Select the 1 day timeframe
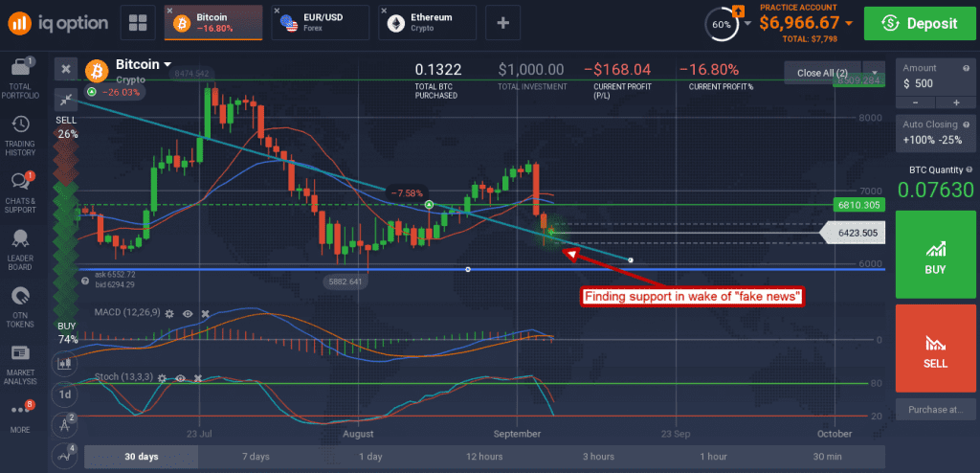The image size is (980, 473). 370,457
